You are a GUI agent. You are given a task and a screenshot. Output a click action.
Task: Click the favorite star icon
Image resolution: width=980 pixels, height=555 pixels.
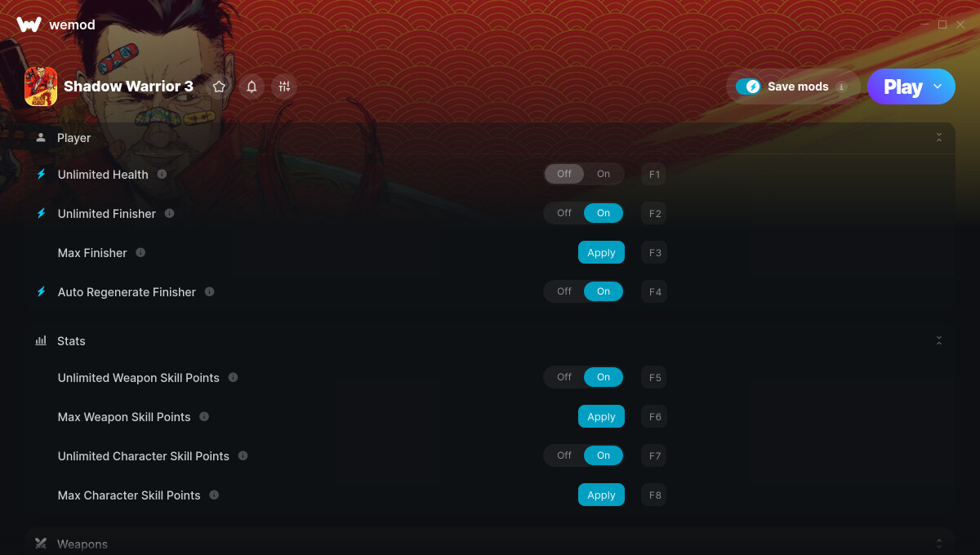219,87
